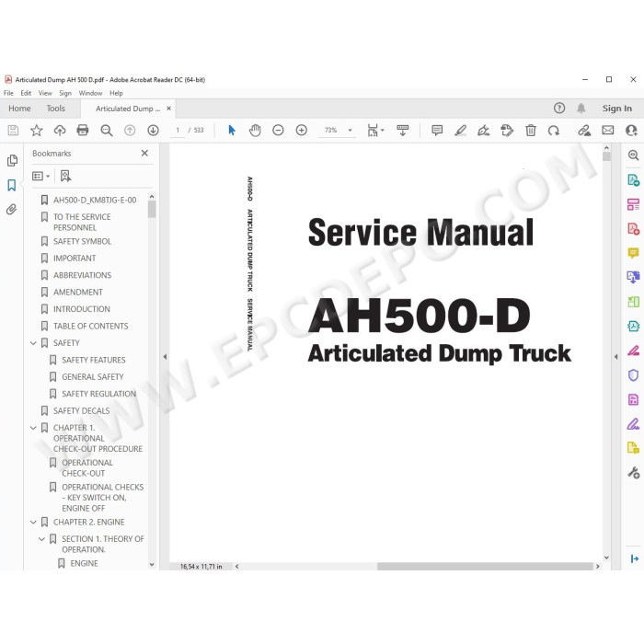Collapse the CHAPTER 1 bookmark

pos(33,428)
